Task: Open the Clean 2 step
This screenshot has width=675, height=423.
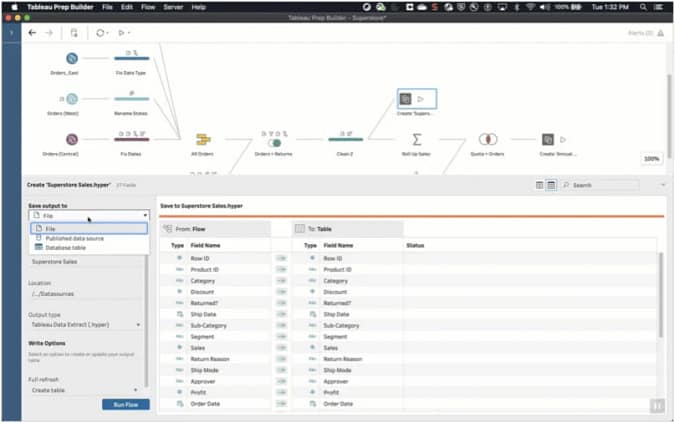Action: click(x=345, y=139)
